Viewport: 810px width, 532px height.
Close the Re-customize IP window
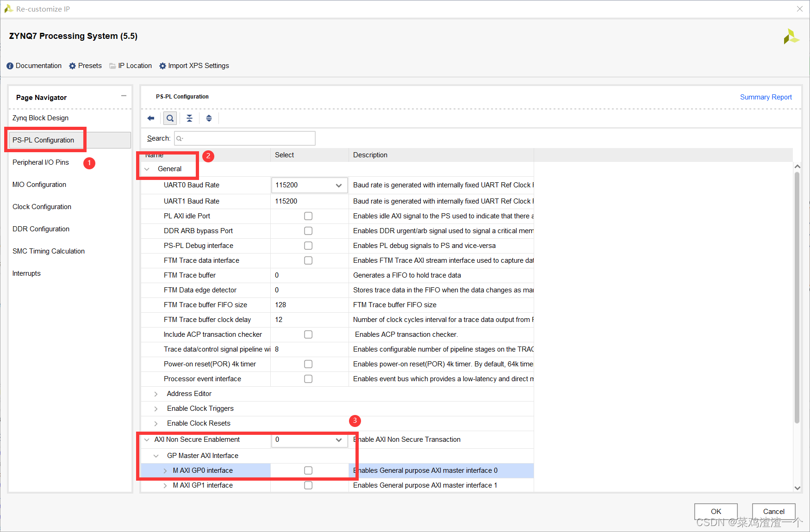[x=799, y=9]
